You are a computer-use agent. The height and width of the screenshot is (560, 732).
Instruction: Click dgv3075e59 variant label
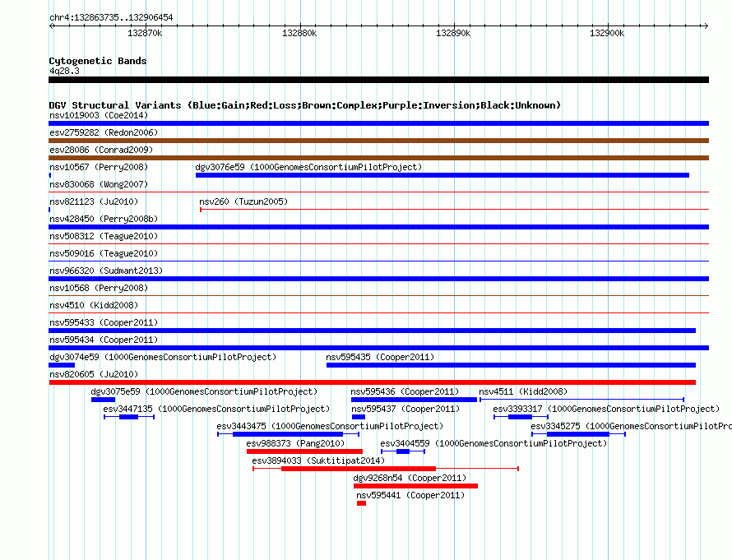click(204, 391)
